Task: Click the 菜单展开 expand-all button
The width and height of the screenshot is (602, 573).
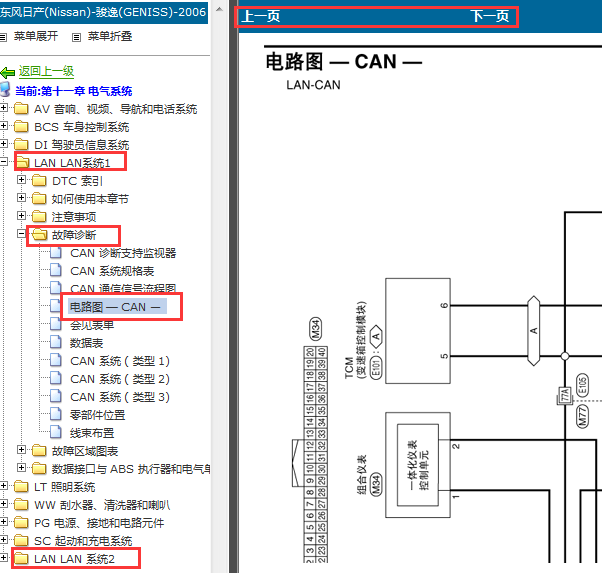Action: pyautogui.click(x=36, y=36)
